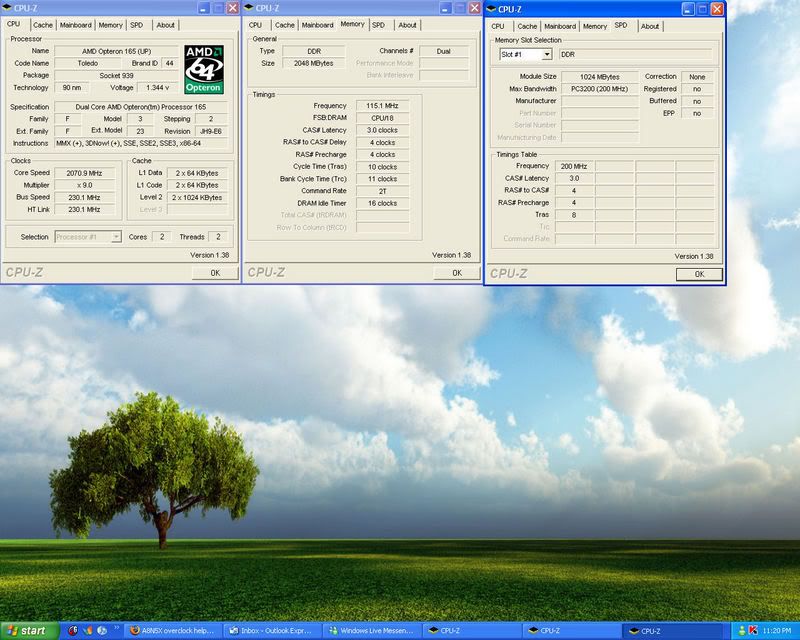Image resolution: width=800 pixels, height=640 pixels.
Task: Open Cache tab in the Processor CPU-Z window
Action: pos(42,25)
